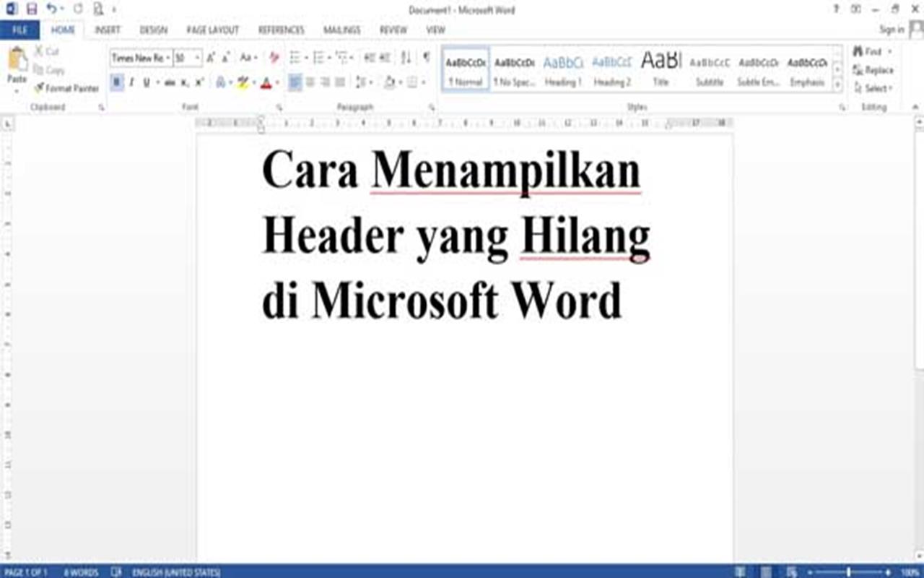The width and height of the screenshot is (924, 578).
Task: Toggle underline formatting
Action: click(x=147, y=82)
